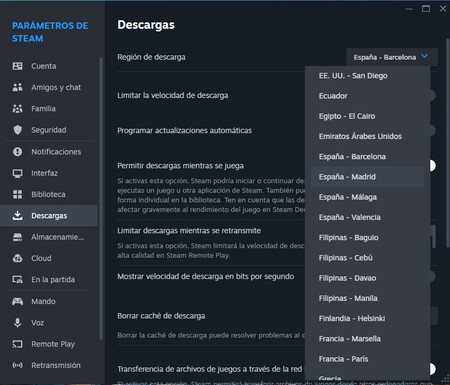Screen dimensions: 450x385
Task: Click the Interfaz monitor icon
Action: click(17, 173)
